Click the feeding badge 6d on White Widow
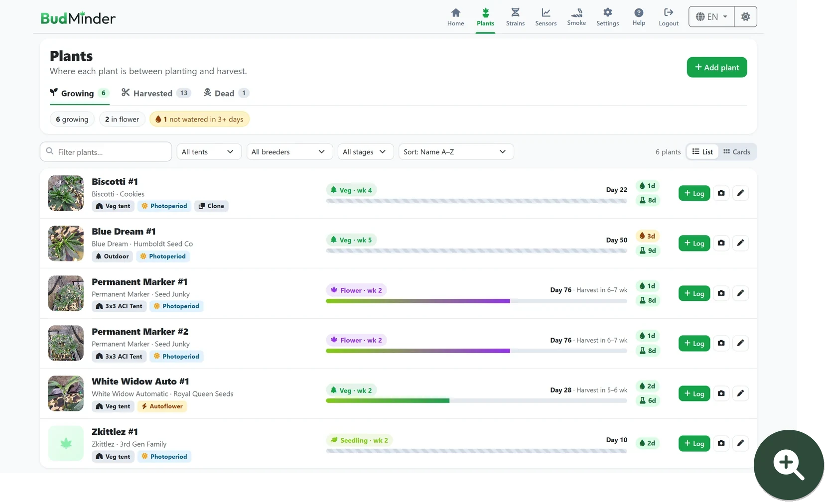827x504 pixels. pyautogui.click(x=648, y=400)
